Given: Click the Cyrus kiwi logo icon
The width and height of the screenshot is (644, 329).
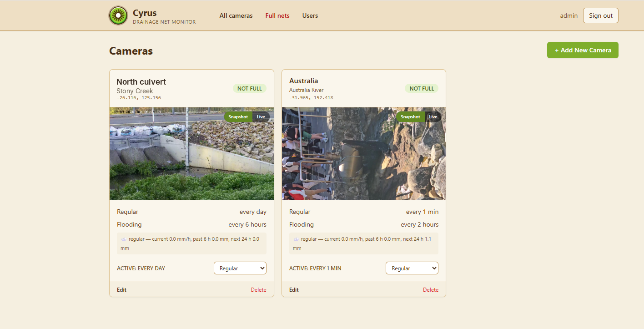Looking at the screenshot, I should [x=118, y=15].
